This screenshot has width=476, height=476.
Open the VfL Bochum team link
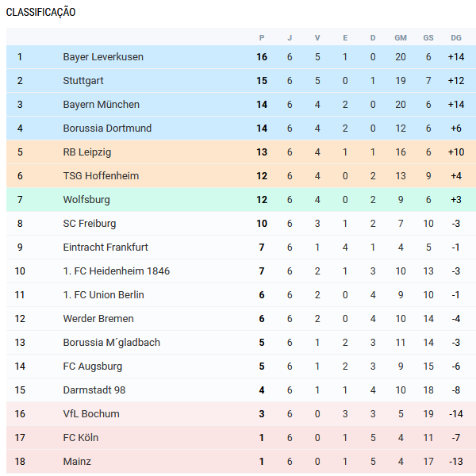click(x=91, y=414)
